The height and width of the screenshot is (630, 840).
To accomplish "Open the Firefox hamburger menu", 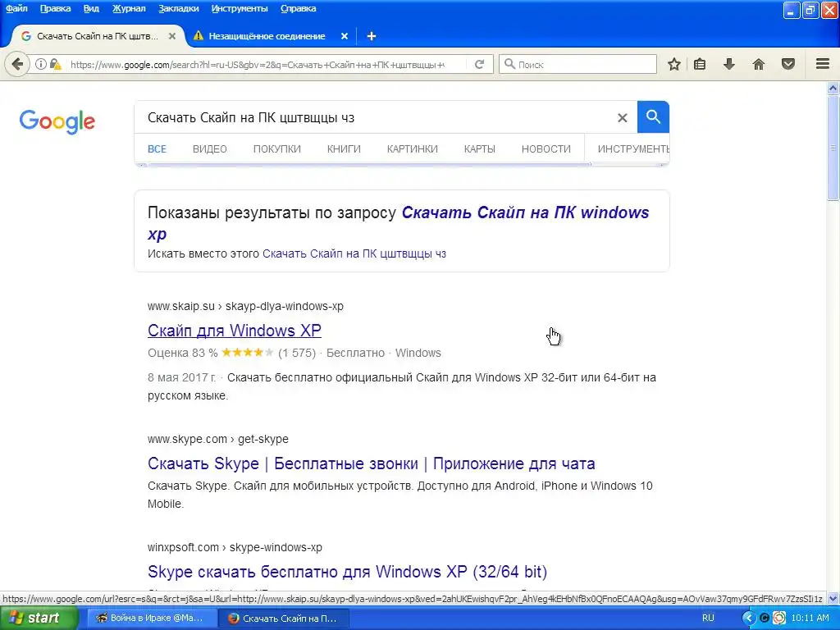I will point(823,64).
